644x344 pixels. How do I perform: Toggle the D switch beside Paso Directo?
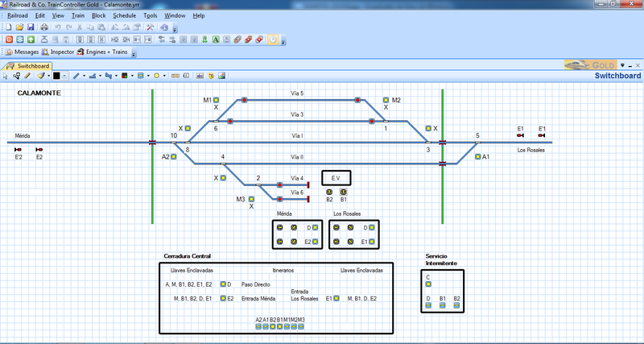[x=223, y=284]
